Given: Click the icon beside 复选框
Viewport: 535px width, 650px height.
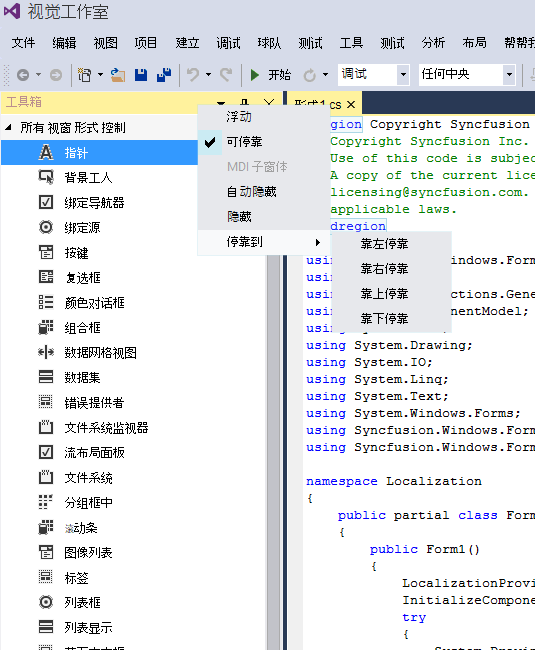Looking at the screenshot, I should pyautogui.click(x=46, y=277).
